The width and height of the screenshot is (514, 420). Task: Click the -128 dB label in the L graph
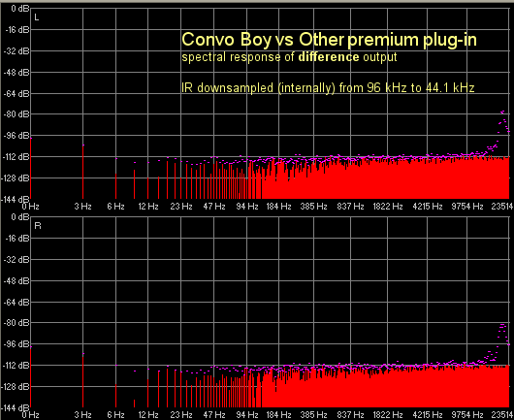[x=16, y=178]
